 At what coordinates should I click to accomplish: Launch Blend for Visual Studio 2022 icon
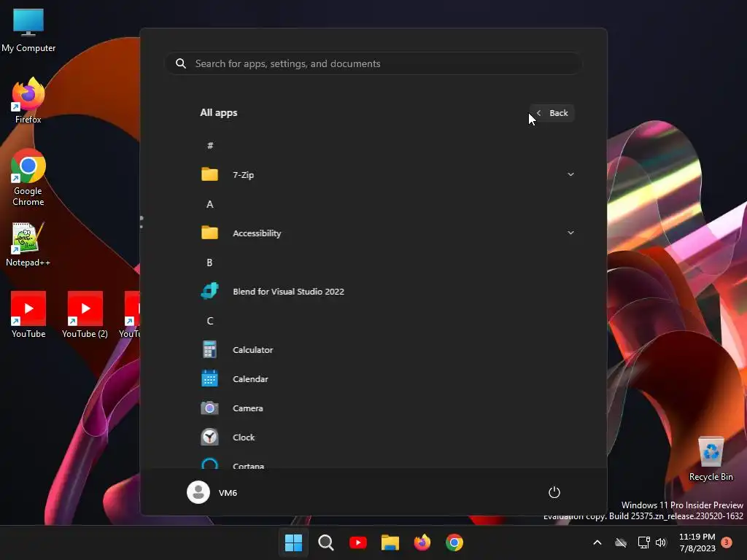coord(209,291)
